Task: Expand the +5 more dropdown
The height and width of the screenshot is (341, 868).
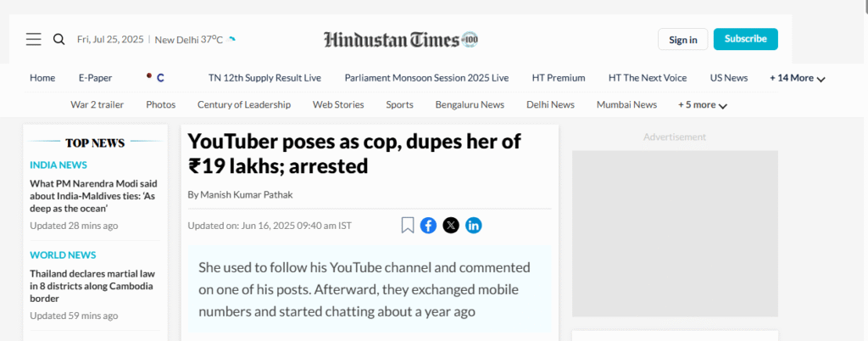Action: tap(702, 105)
